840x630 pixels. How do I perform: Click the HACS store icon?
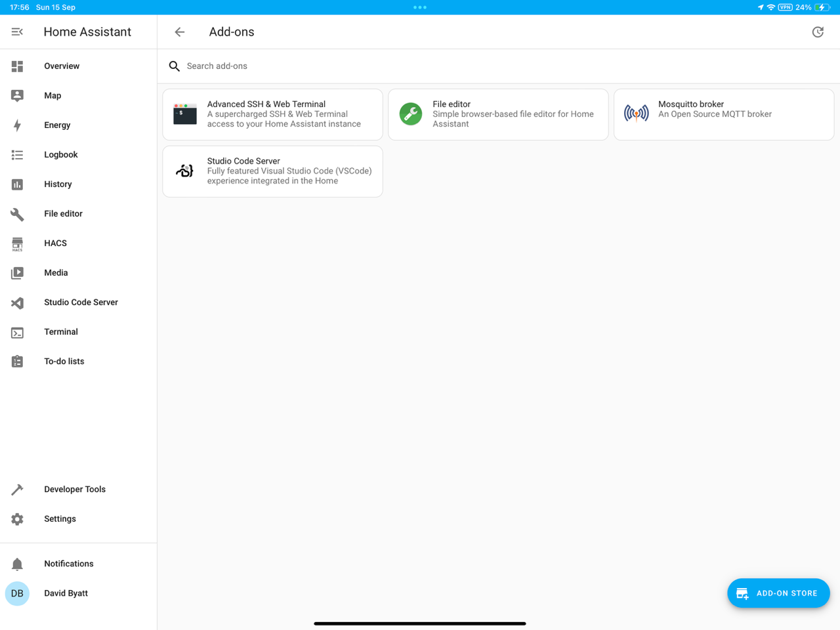click(17, 244)
